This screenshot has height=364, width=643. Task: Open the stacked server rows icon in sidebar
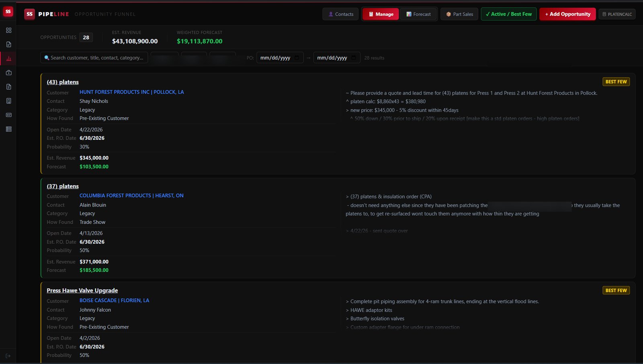pos(8,129)
